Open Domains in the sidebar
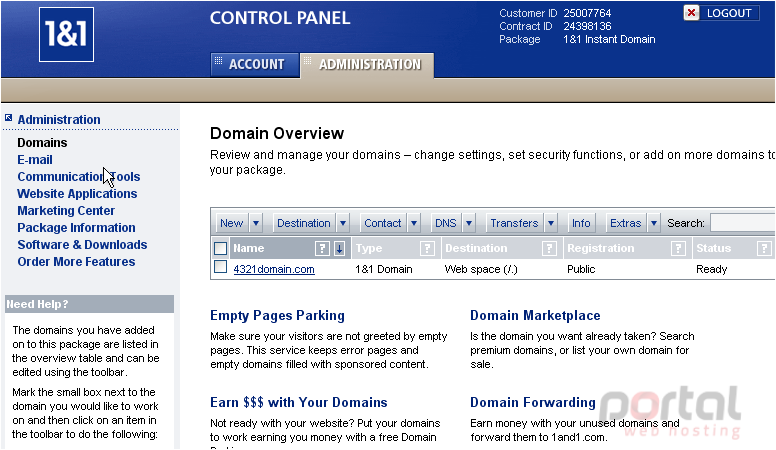 [42, 143]
